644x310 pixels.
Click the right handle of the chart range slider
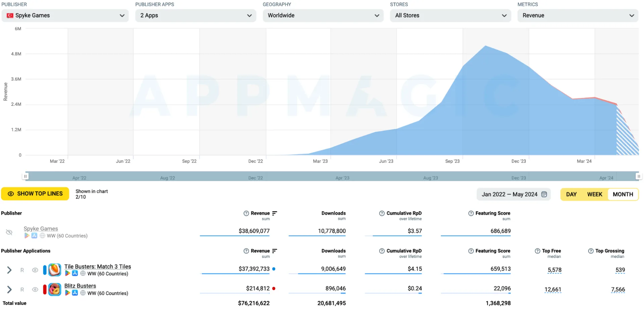point(639,176)
